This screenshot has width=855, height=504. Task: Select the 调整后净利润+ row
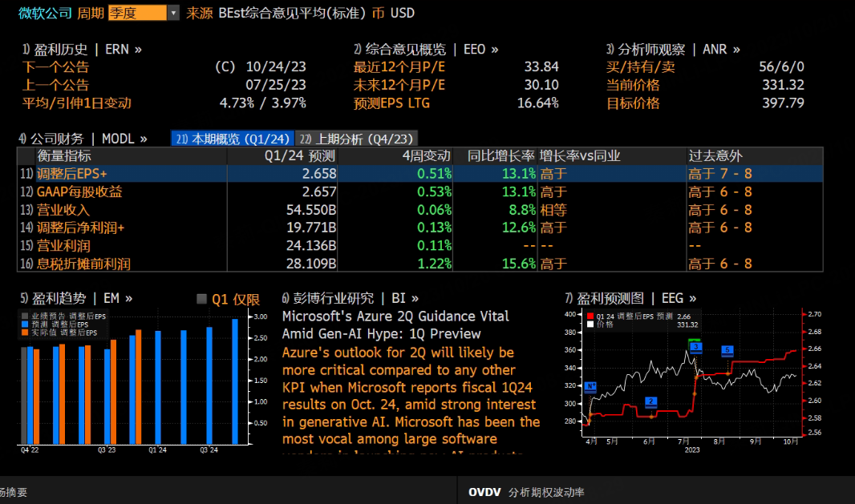click(419, 228)
